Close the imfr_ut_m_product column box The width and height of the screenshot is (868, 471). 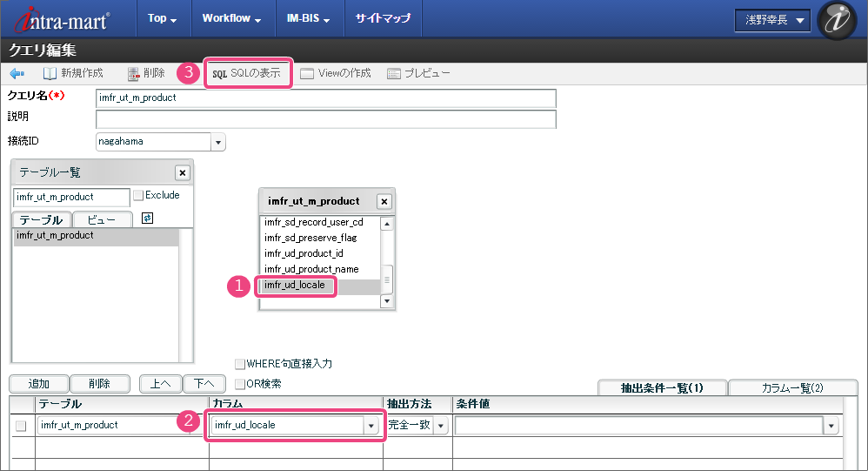[x=384, y=202]
